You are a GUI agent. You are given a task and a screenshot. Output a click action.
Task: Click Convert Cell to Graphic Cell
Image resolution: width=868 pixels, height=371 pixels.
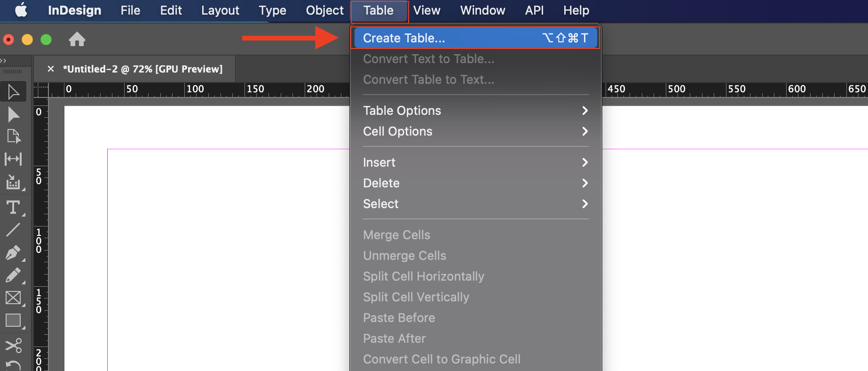click(475, 359)
